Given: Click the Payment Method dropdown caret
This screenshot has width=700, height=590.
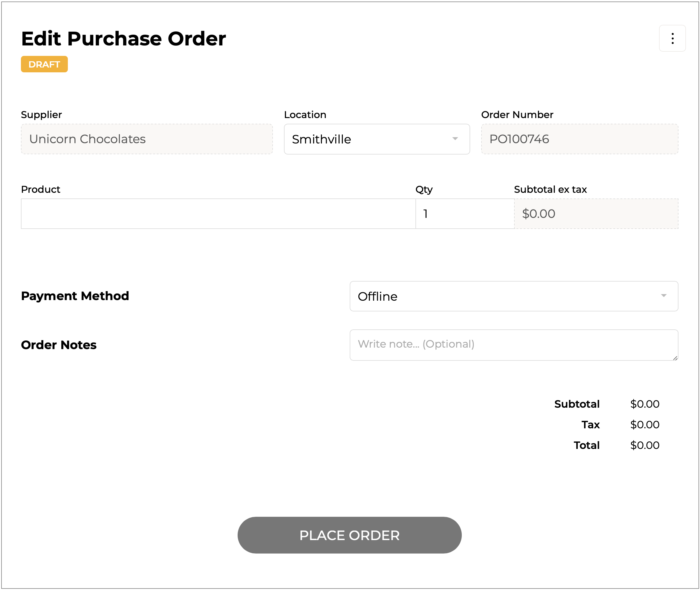Looking at the screenshot, I should (x=664, y=296).
